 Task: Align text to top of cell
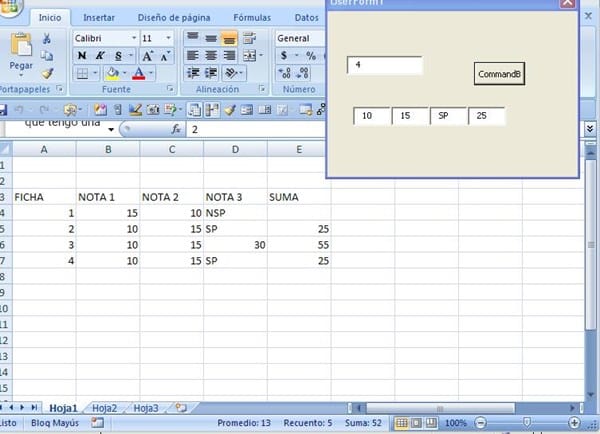pos(192,38)
